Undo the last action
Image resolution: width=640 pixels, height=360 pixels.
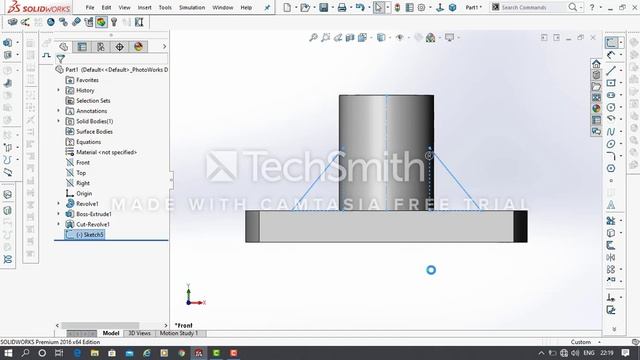tap(360, 7)
